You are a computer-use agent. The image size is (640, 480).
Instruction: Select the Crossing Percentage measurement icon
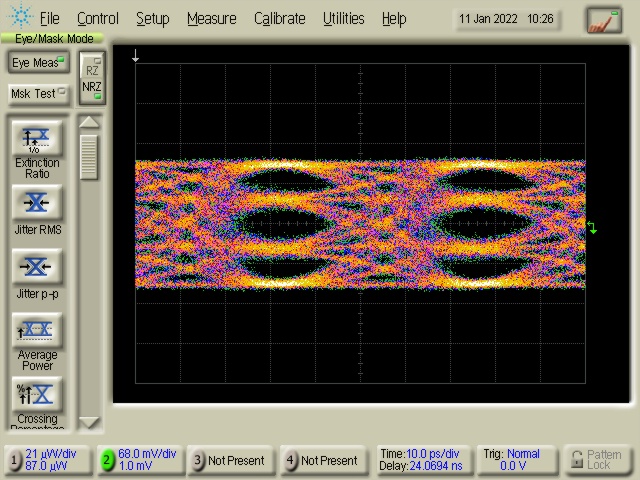point(37,394)
